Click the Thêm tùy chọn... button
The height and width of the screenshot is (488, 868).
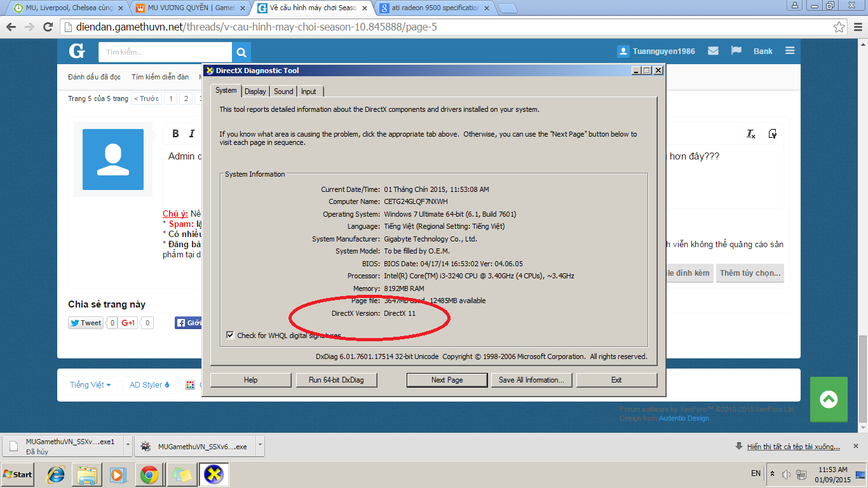pos(750,273)
